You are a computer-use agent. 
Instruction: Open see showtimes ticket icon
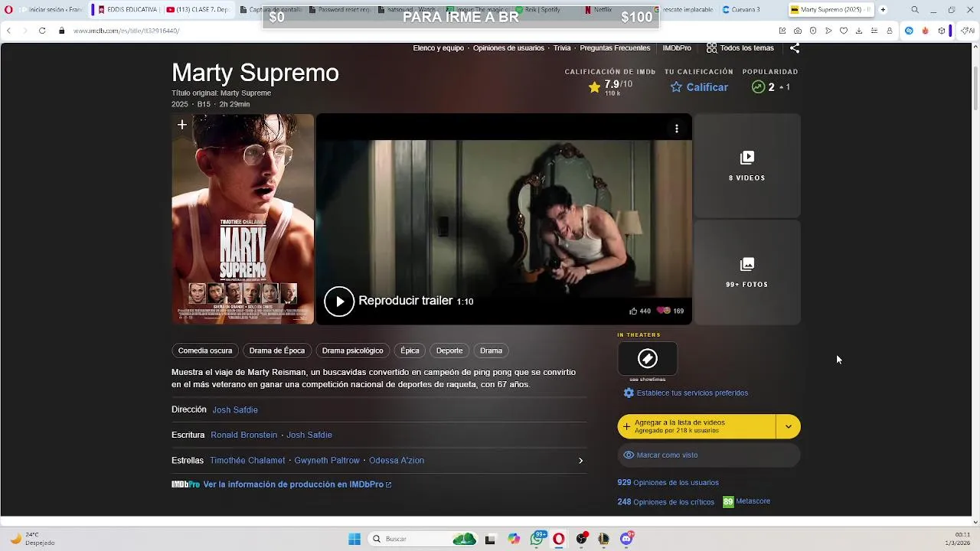click(x=648, y=358)
